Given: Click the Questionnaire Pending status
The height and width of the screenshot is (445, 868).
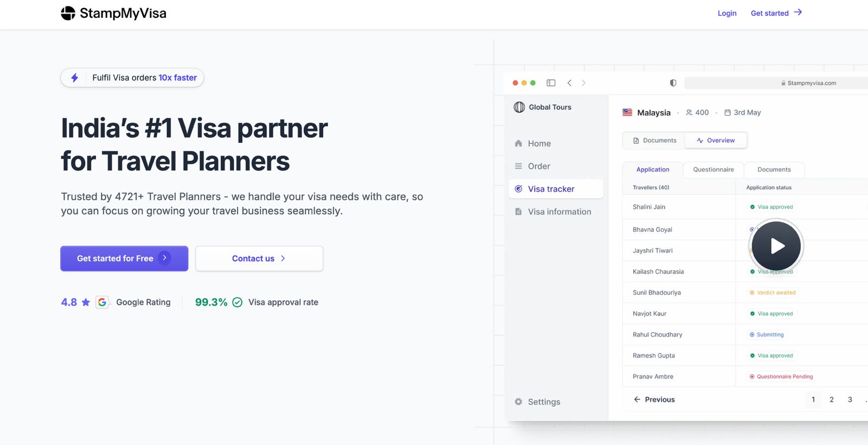Looking at the screenshot, I should [x=781, y=377].
